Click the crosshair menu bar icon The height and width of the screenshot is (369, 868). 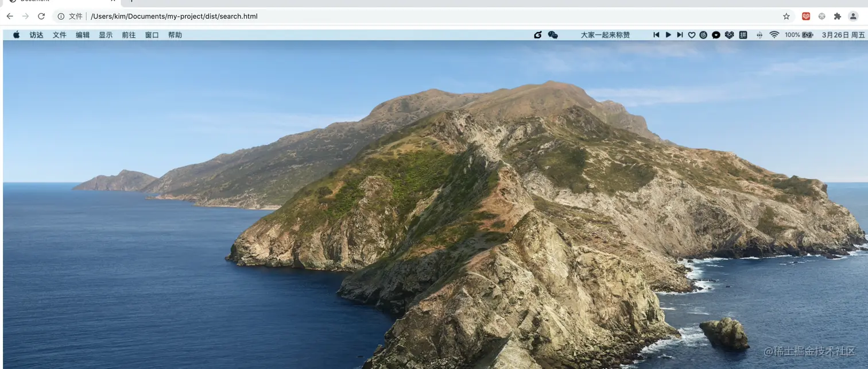click(759, 35)
